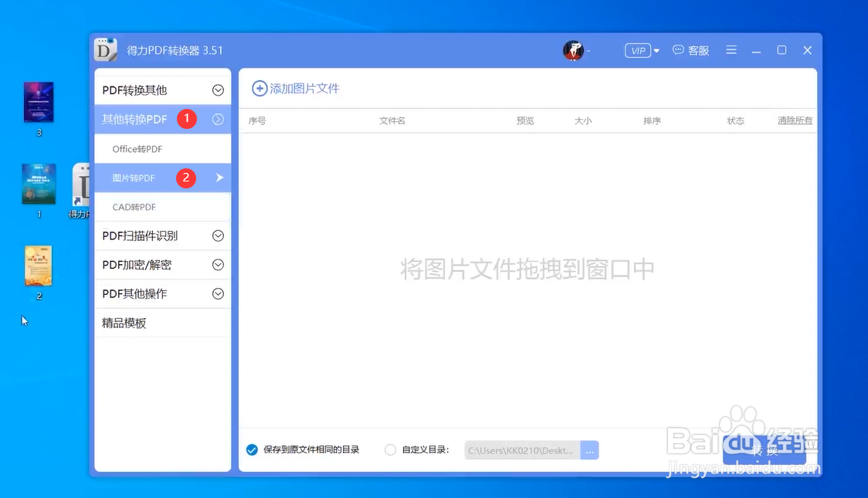Viewport: 868px width, 498px height.
Task: Select the 自定义目录 radio option
Action: coord(390,450)
